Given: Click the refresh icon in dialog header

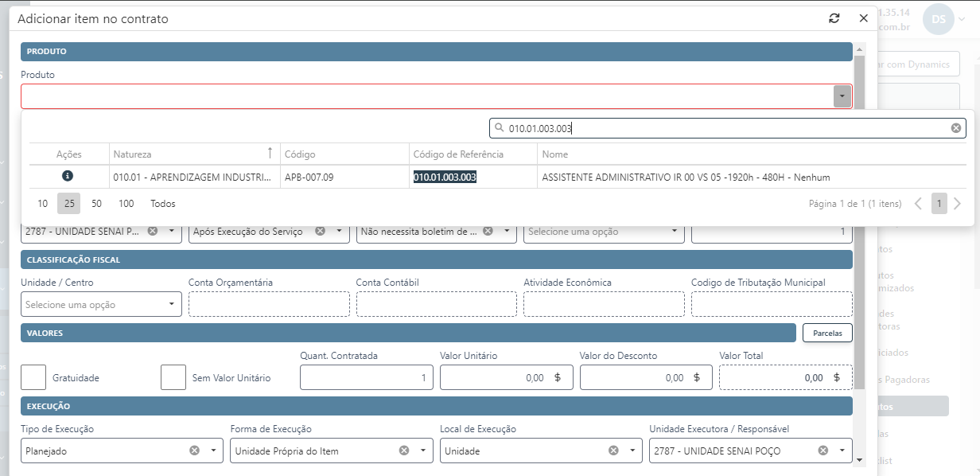Looking at the screenshot, I should [x=834, y=18].
